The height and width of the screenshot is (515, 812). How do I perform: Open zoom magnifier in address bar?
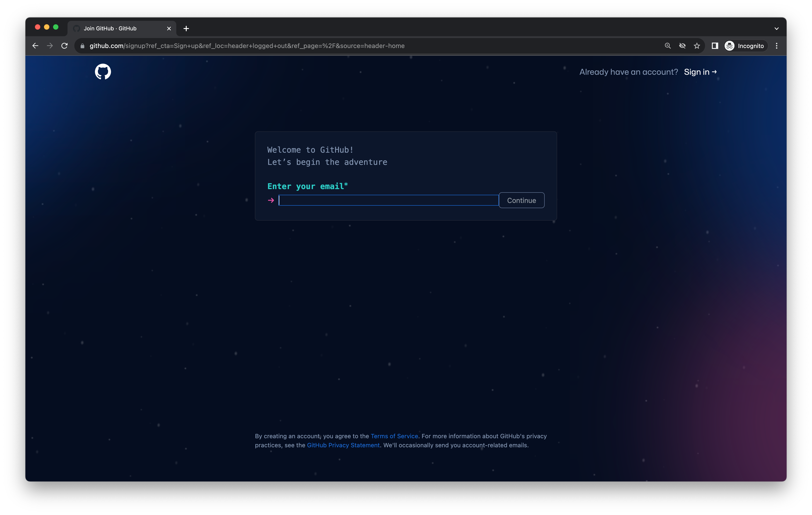pos(667,46)
